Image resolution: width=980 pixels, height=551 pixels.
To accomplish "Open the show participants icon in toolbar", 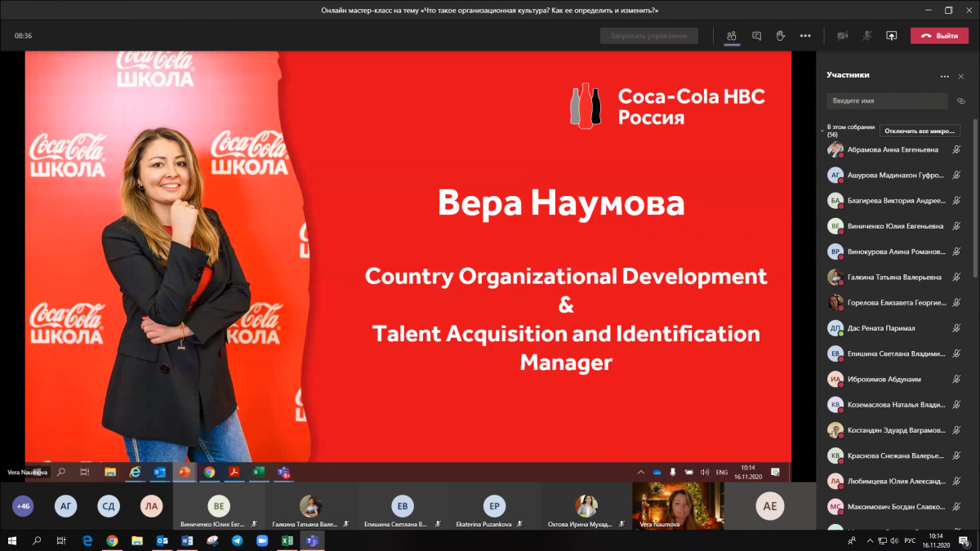I will click(x=732, y=36).
